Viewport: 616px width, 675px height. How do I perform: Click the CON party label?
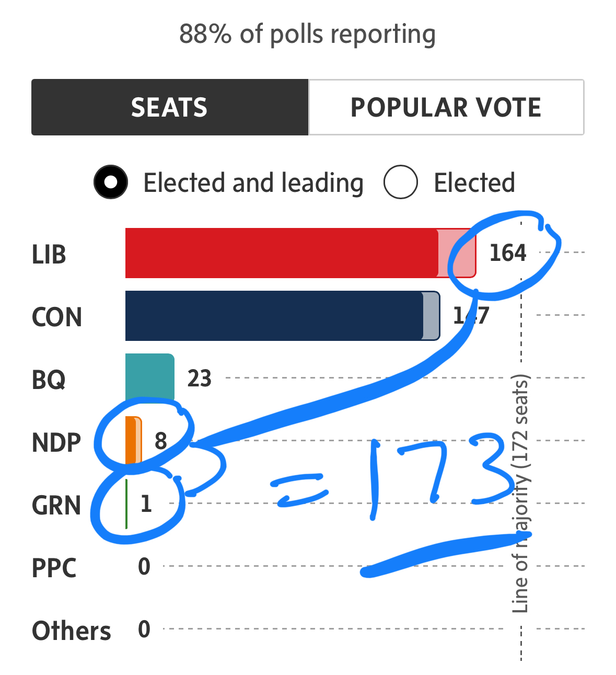tap(57, 317)
